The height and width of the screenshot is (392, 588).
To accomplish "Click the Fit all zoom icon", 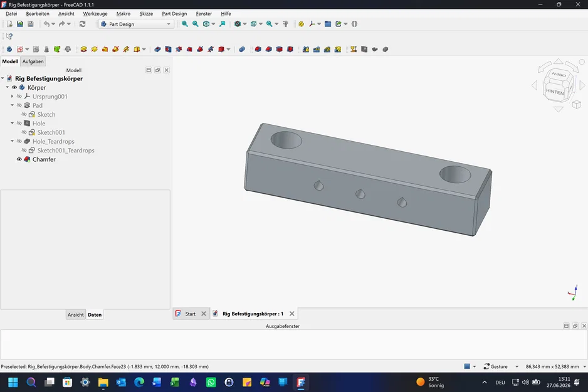I will click(185, 24).
